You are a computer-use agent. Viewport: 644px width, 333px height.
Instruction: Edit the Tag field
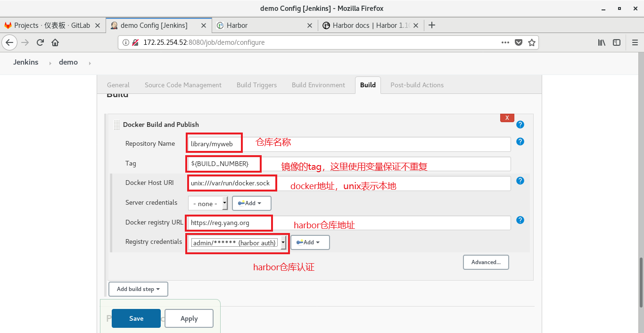[349, 164]
